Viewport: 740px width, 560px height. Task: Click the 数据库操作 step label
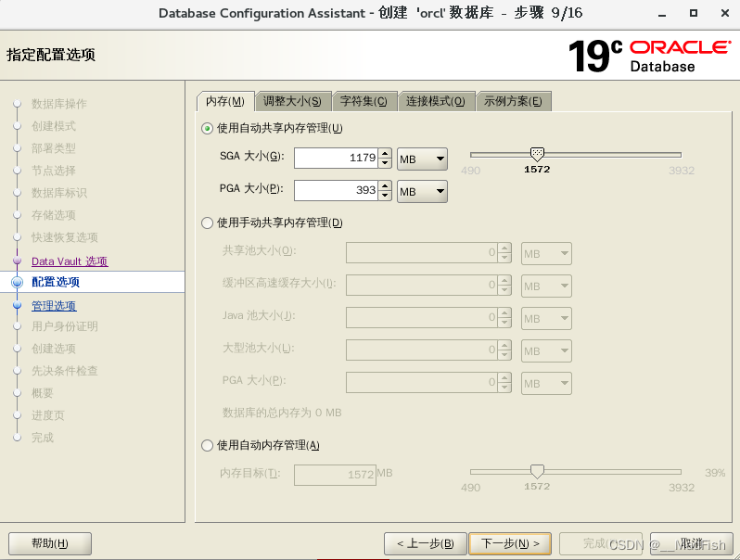point(59,104)
